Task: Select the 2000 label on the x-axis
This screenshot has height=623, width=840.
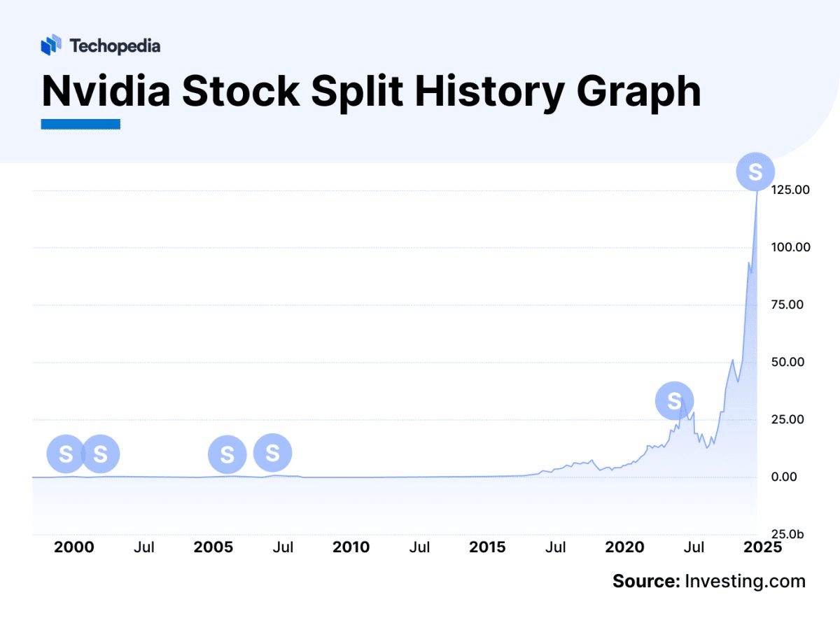Action: pos(73,547)
